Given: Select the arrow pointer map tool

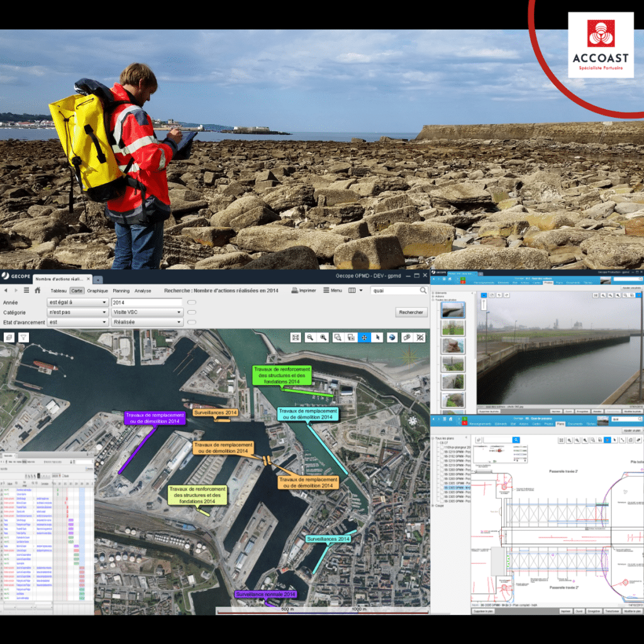Looking at the screenshot, I should [377, 337].
